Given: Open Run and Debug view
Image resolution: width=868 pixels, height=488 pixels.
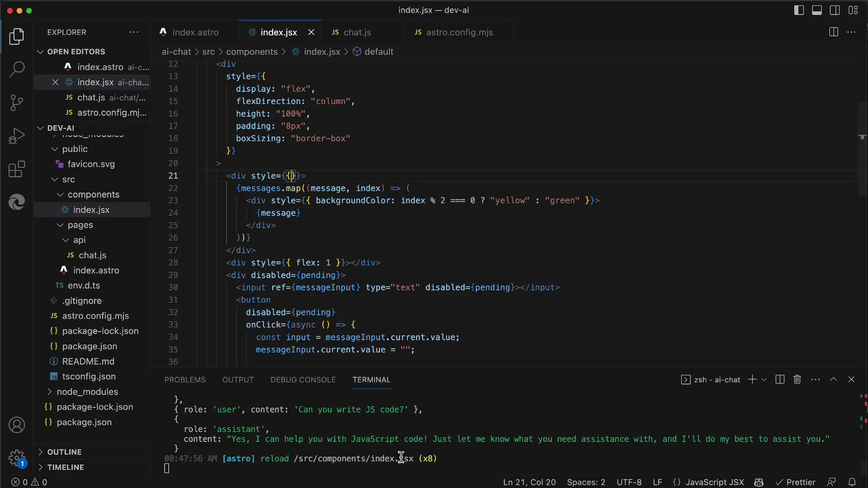Looking at the screenshot, I should [17, 136].
